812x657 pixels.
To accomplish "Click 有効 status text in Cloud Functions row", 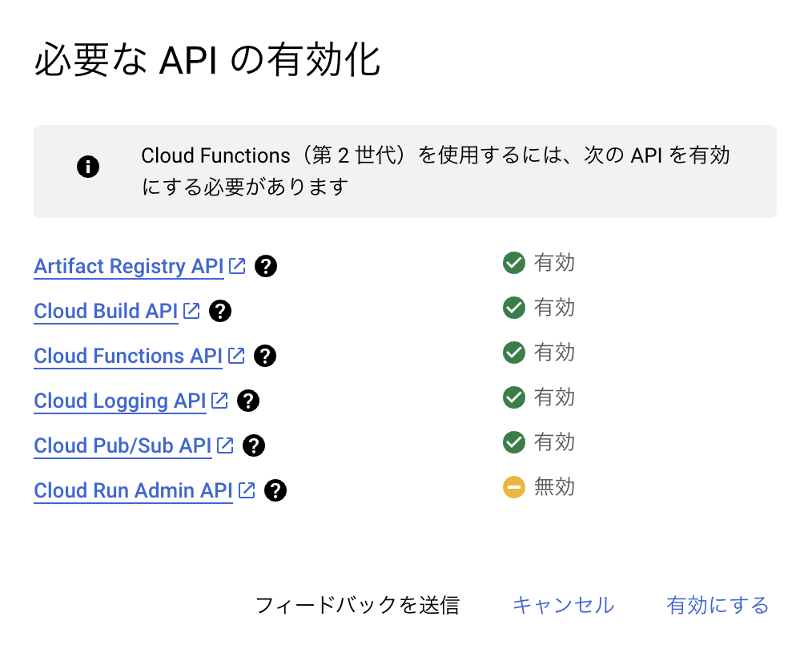I will coord(555,353).
